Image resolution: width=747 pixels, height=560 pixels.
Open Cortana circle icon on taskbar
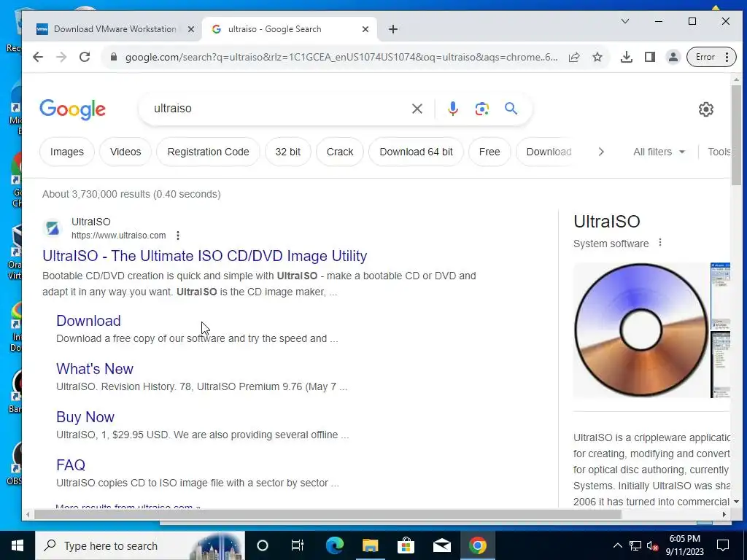[263, 545]
